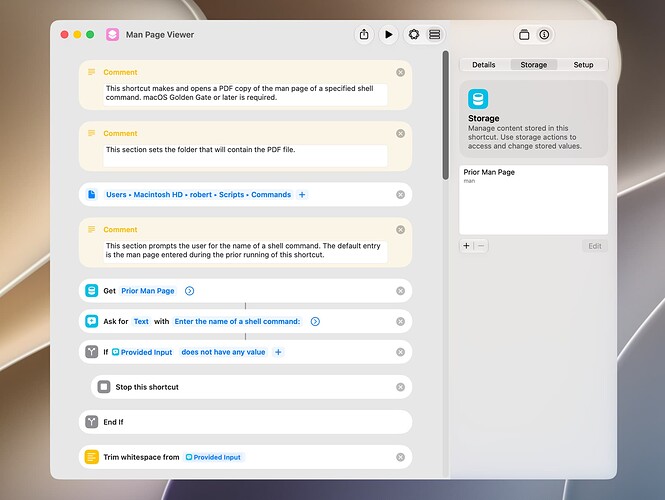Click the Trim whitespace text icon

[92, 457]
